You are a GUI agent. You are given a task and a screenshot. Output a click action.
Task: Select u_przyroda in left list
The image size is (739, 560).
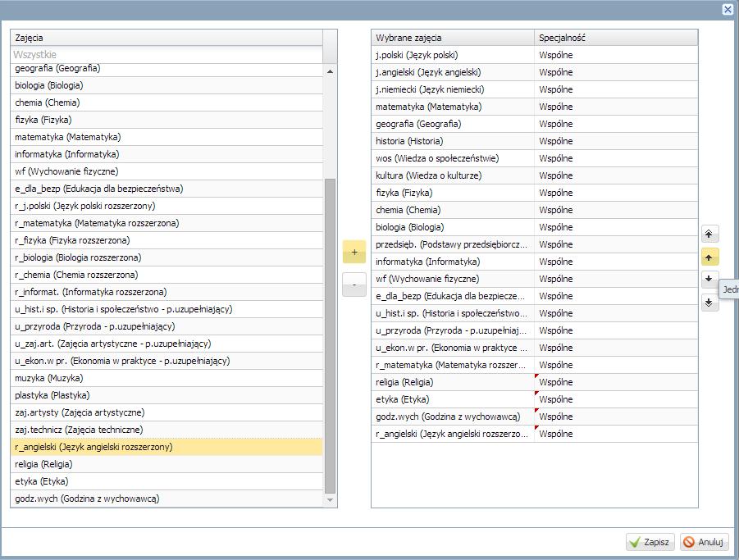point(167,326)
